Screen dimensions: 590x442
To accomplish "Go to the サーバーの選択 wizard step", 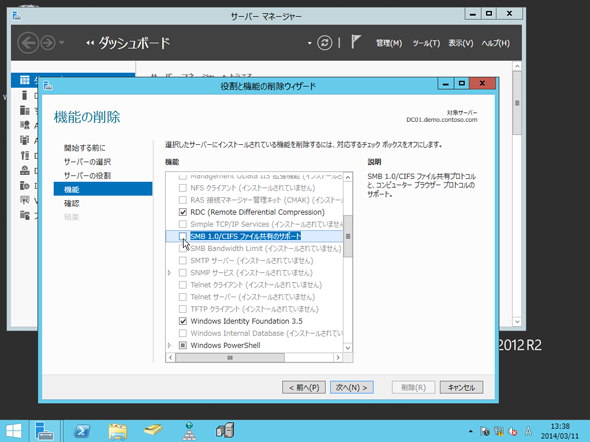I will [87, 162].
